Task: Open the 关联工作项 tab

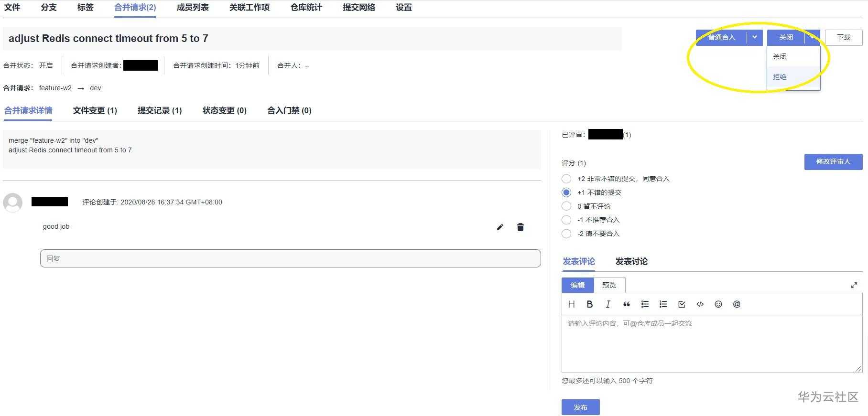Action: pos(250,8)
